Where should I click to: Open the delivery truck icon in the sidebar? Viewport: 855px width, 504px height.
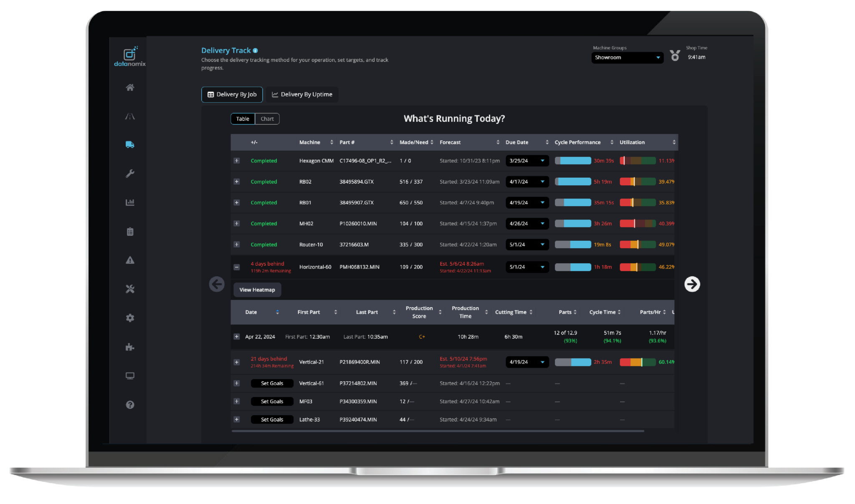click(130, 144)
